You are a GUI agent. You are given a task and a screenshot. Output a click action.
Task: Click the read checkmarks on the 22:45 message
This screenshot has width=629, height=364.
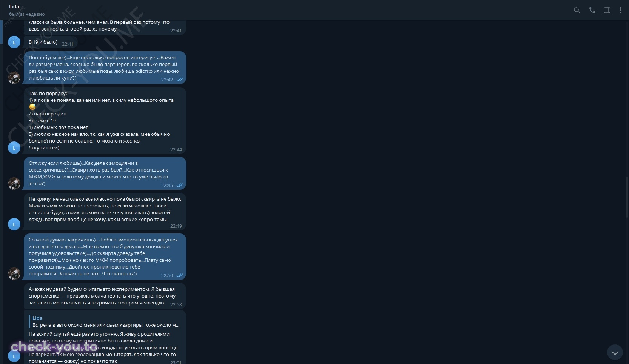pos(180,186)
